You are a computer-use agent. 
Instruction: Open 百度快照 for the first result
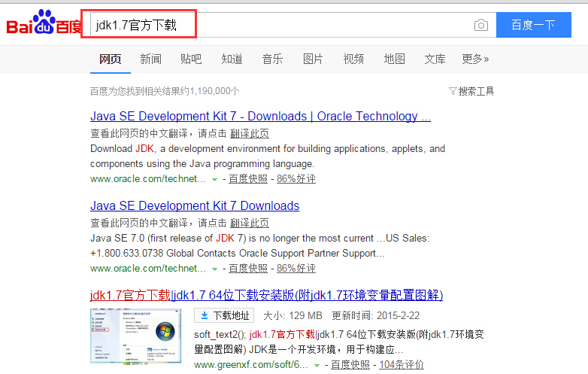pos(248,179)
